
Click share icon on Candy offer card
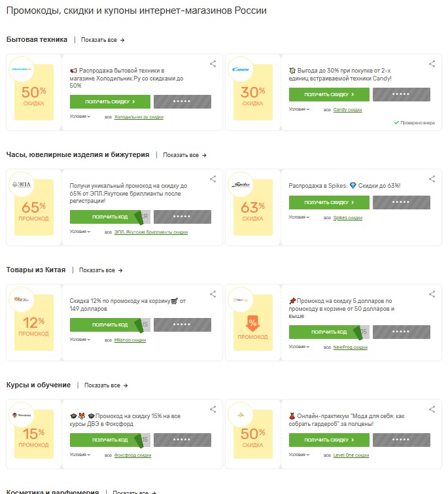coord(432,64)
